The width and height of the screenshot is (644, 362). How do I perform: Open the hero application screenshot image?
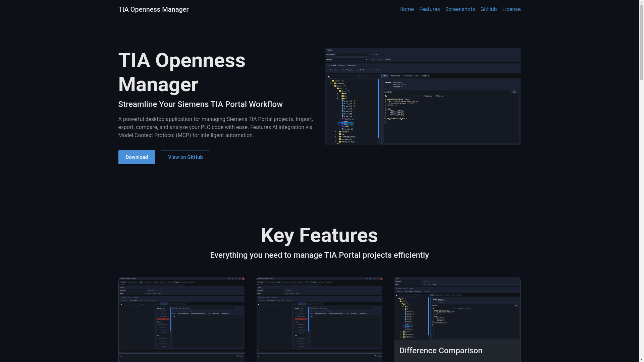[x=423, y=97]
